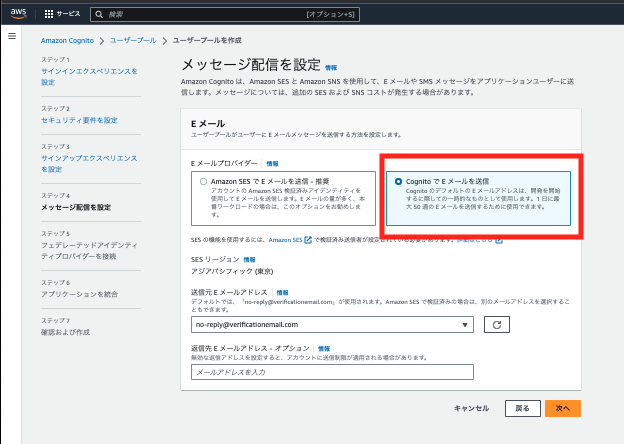The width and height of the screenshot is (624, 444).
Task: Click the refresh button beside sender address
Action: pos(497,325)
